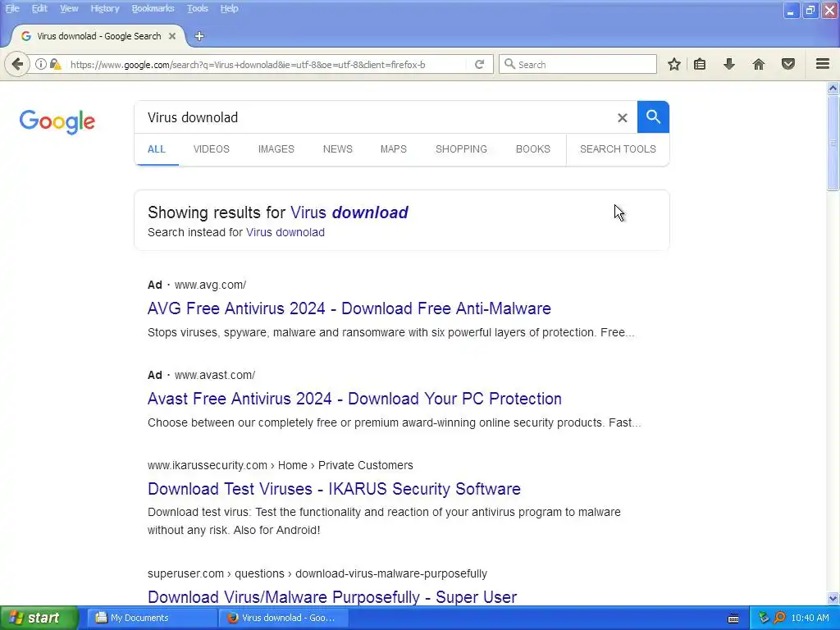Click the www.ikarussecurity.com breadcrumb text
The image size is (840, 630).
coord(281,465)
